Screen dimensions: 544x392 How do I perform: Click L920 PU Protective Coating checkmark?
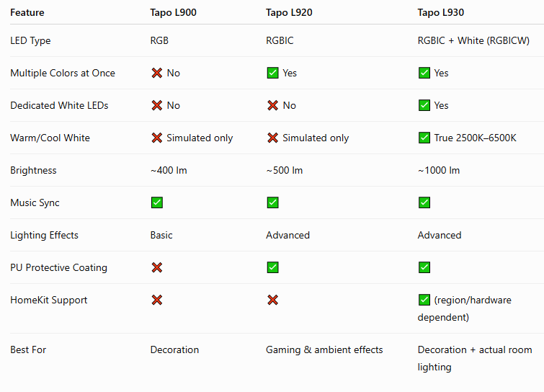point(272,267)
